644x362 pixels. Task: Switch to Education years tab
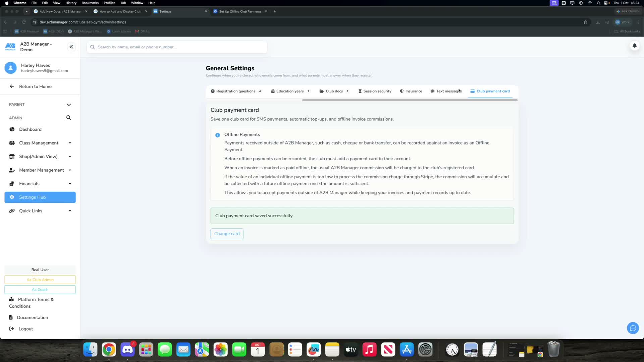290,91
